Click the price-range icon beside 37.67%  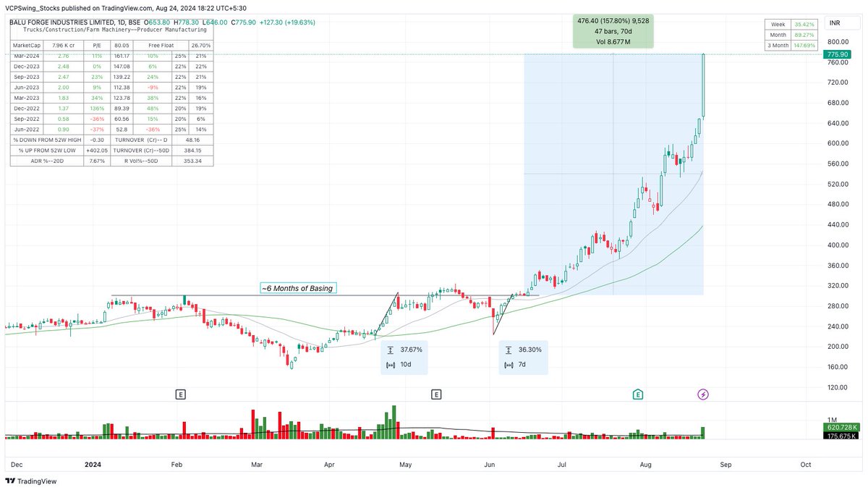[391, 349]
